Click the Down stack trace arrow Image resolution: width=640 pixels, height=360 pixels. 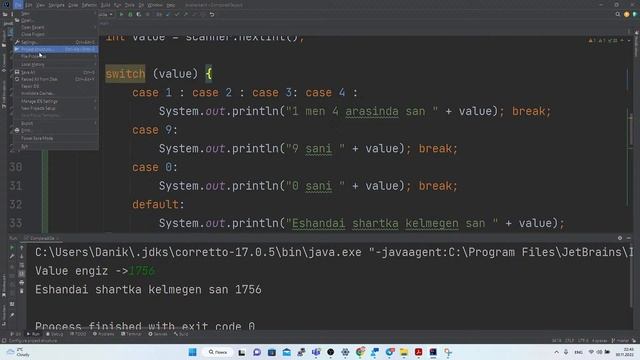point(22,256)
